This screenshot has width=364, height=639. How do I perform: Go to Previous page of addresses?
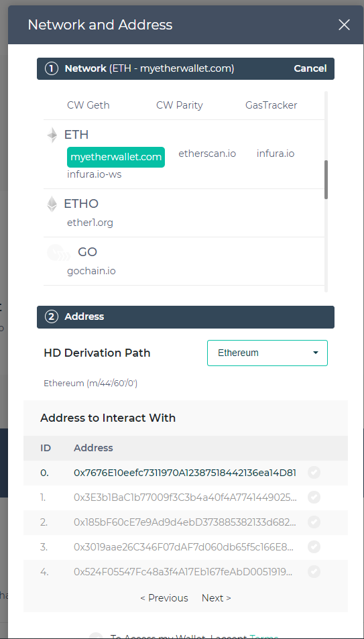[164, 598]
